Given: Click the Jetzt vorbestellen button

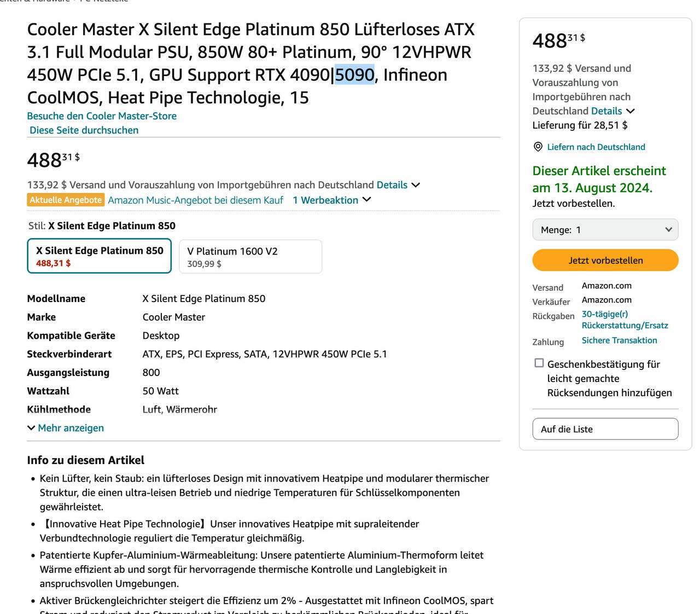Looking at the screenshot, I should (605, 260).
